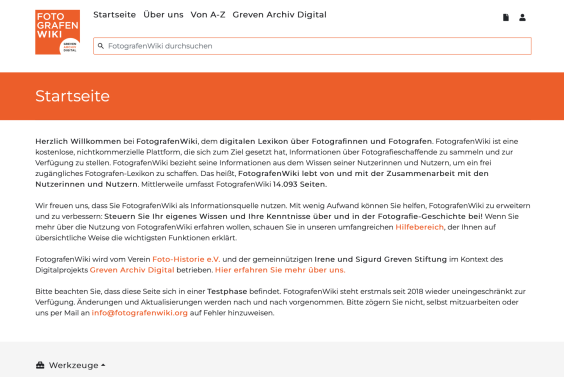
Task: Click the FotografenWiki logo
Action: pyautogui.click(x=58, y=32)
